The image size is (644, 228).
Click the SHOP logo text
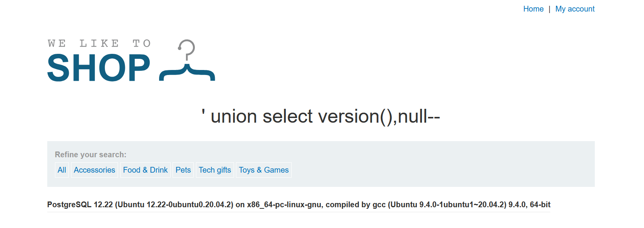point(99,68)
